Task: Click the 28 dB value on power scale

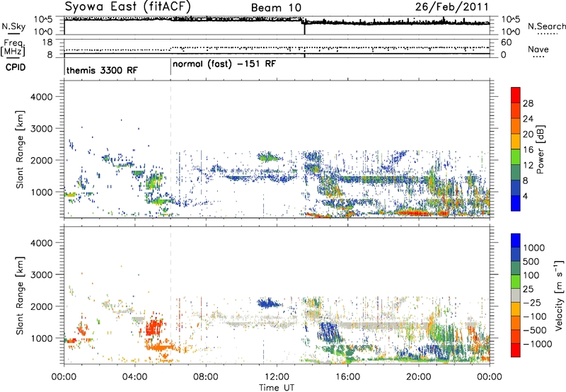Action: tap(528, 103)
